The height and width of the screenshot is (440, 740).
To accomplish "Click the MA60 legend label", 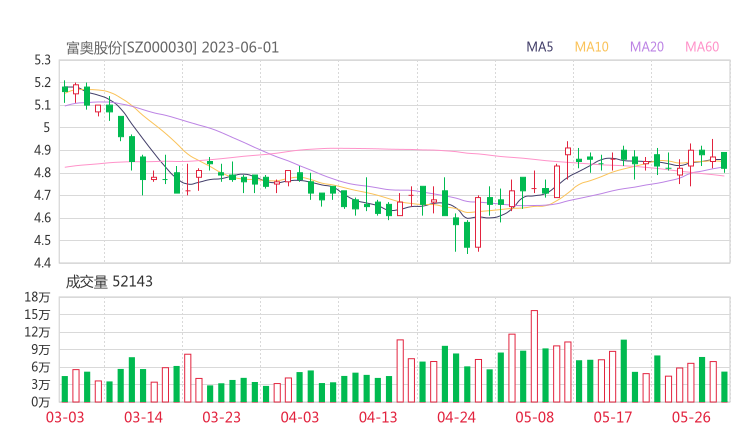I will (702, 47).
